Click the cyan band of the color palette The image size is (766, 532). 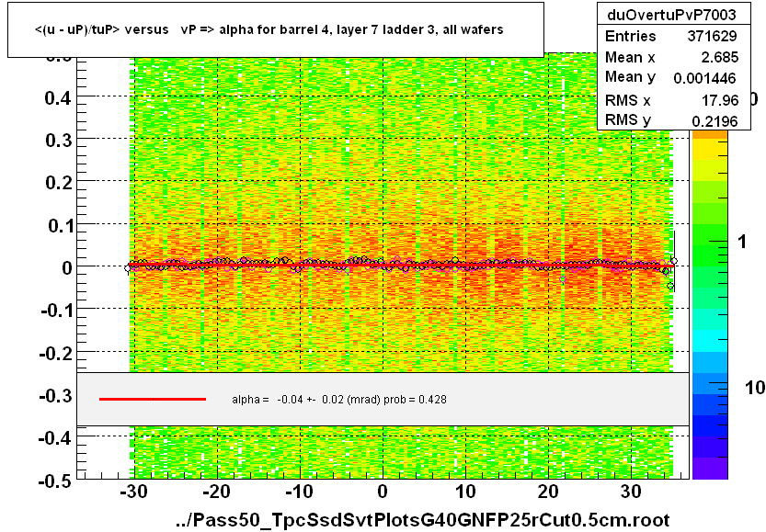pos(710,341)
